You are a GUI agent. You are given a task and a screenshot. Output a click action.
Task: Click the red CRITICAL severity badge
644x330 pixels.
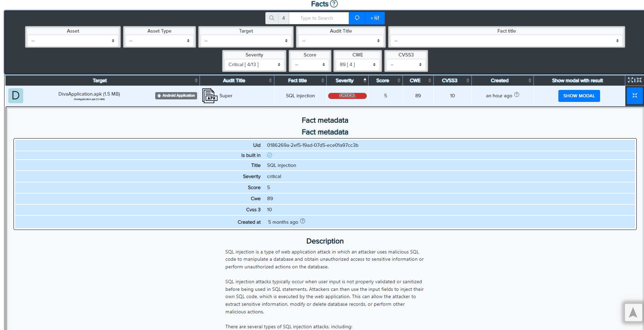(347, 96)
